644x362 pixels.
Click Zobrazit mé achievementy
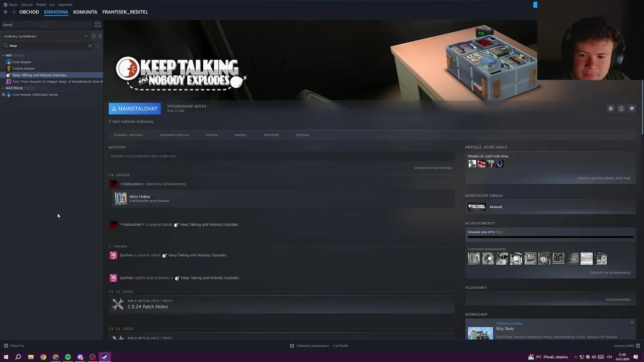tap(610, 273)
